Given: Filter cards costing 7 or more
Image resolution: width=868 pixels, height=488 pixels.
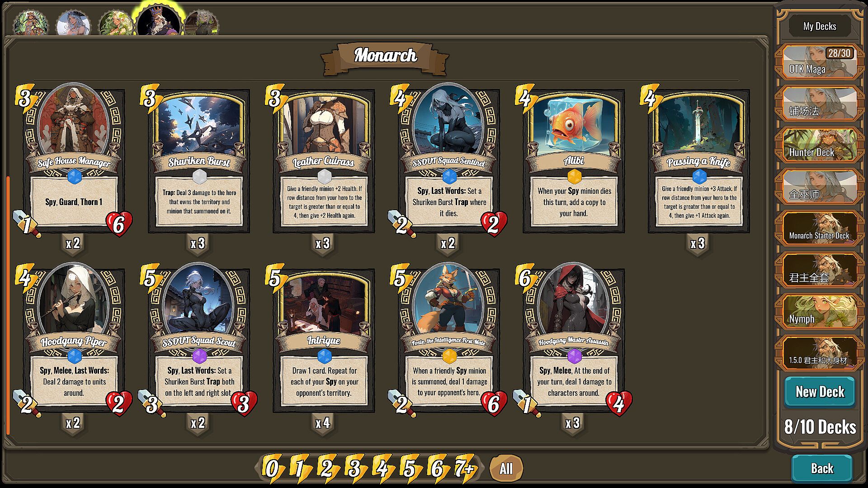Looking at the screenshot, I should [466, 468].
